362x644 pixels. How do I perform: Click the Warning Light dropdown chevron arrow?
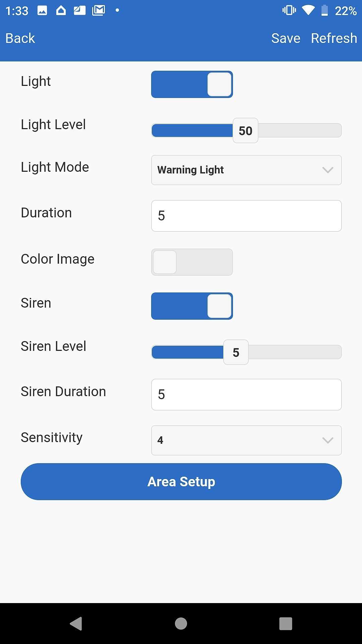[x=327, y=170]
